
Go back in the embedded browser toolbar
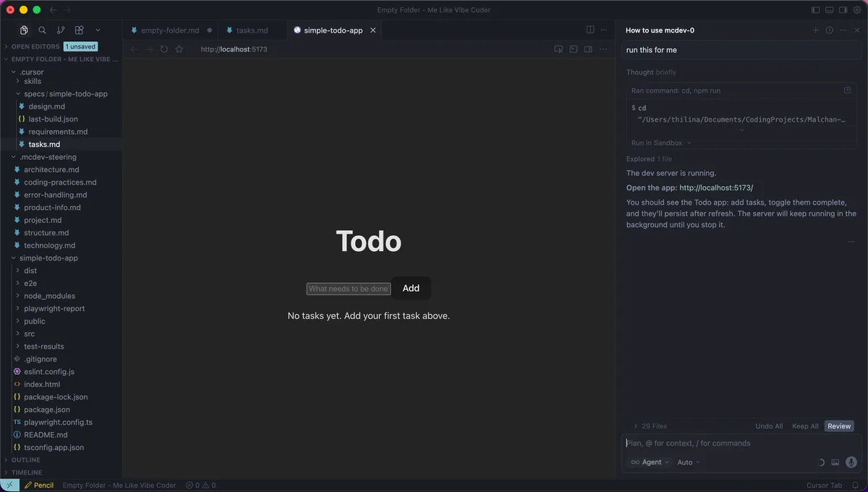(134, 49)
